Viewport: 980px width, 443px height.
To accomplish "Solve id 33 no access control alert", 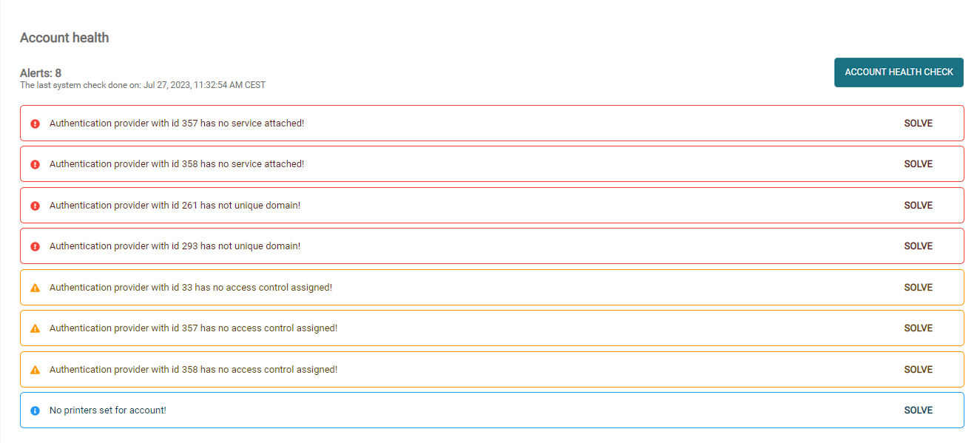I will (918, 288).
